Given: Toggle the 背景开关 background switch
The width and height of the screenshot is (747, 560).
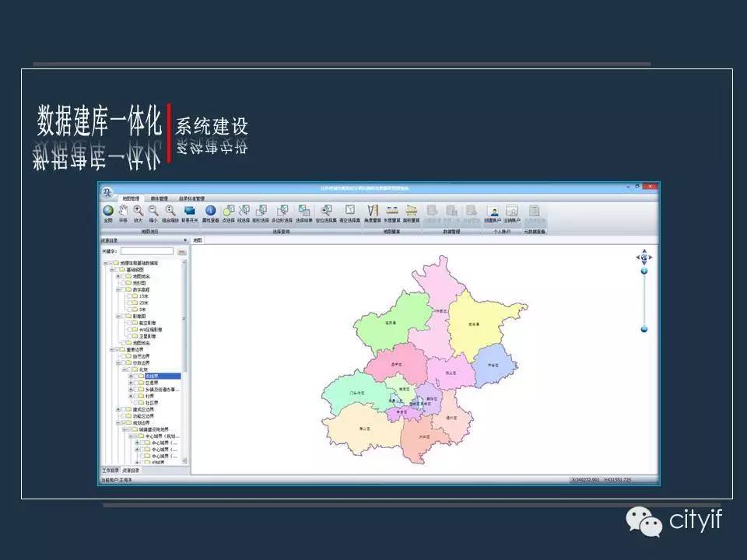Looking at the screenshot, I should [x=190, y=211].
